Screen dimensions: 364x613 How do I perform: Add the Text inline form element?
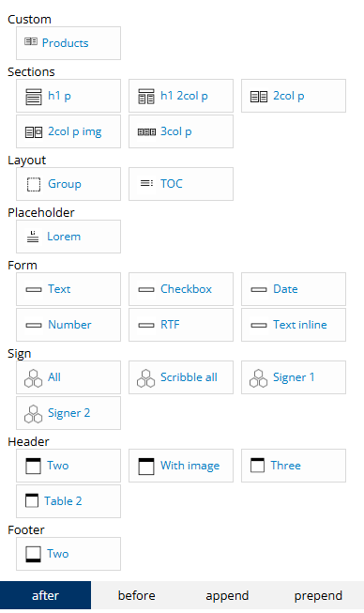tap(294, 325)
